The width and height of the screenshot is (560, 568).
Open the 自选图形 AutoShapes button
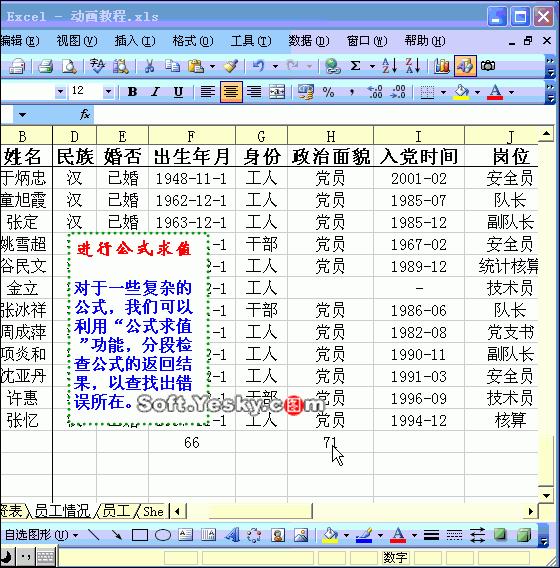41,535
